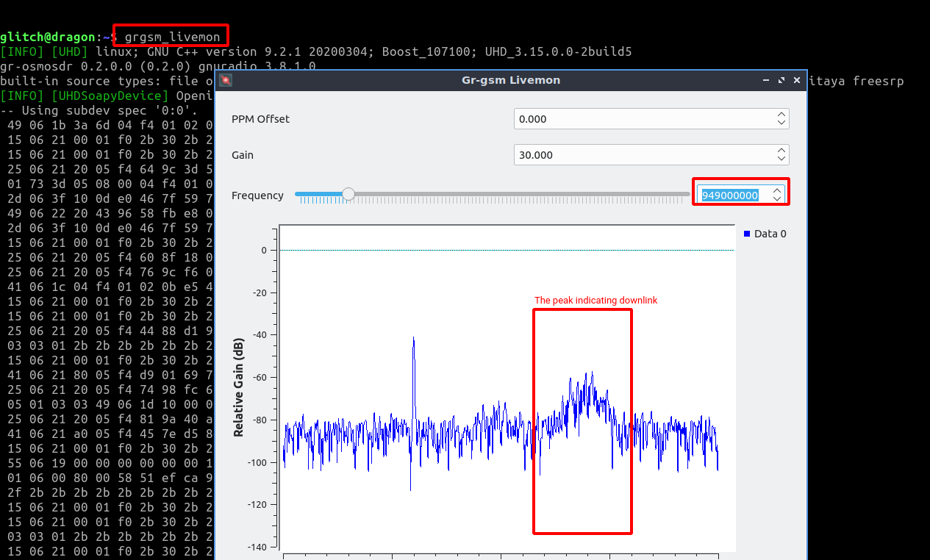Minimize the Gr-gsm Livemon window
The width and height of the screenshot is (930, 560).
[x=767, y=80]
